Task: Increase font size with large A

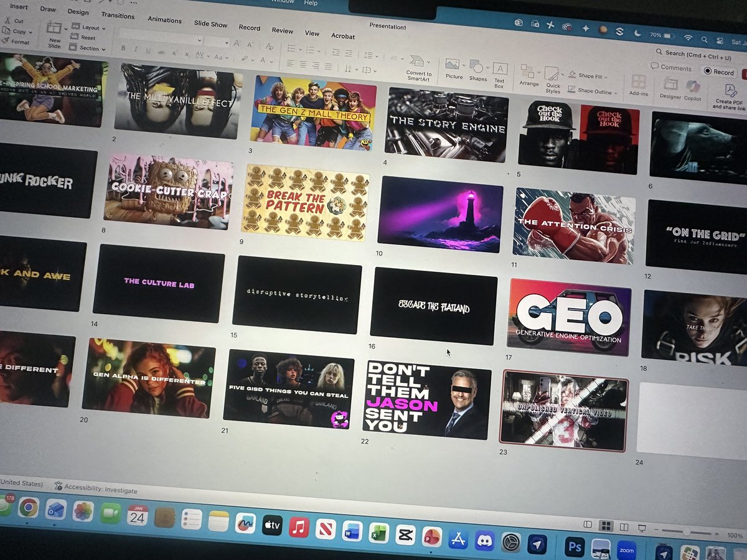Action: point(237,44)
